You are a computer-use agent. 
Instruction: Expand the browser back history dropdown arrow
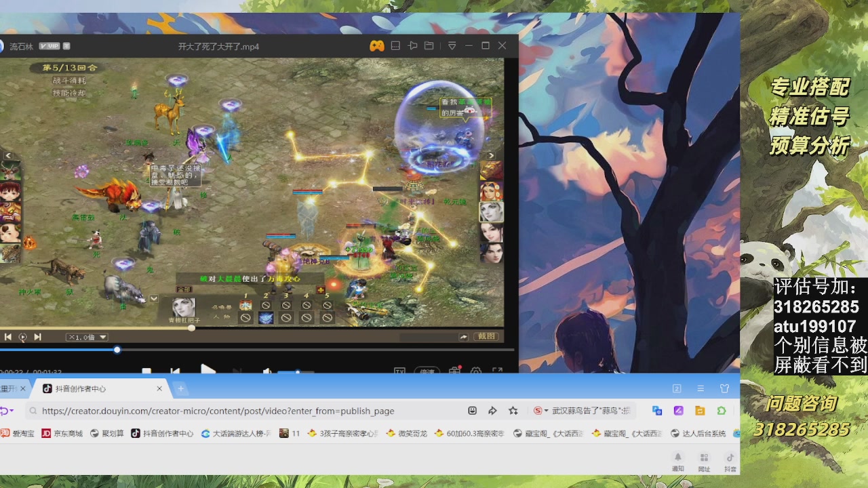12,411
